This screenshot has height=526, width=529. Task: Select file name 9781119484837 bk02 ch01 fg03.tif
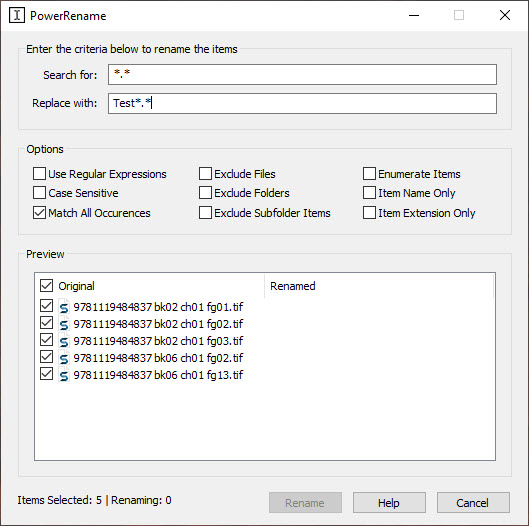158,341
